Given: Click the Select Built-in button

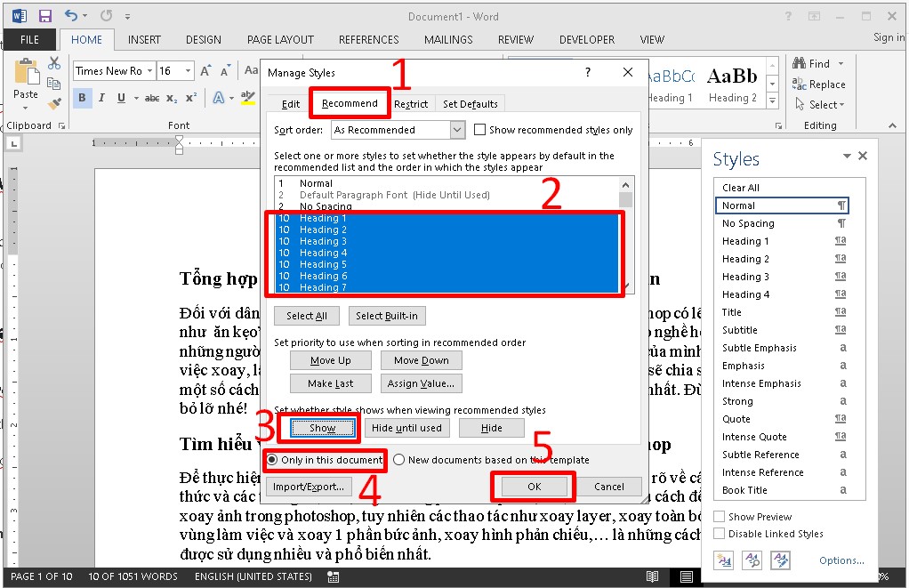Looking at the screenshot, I should [x=387, y=315].
